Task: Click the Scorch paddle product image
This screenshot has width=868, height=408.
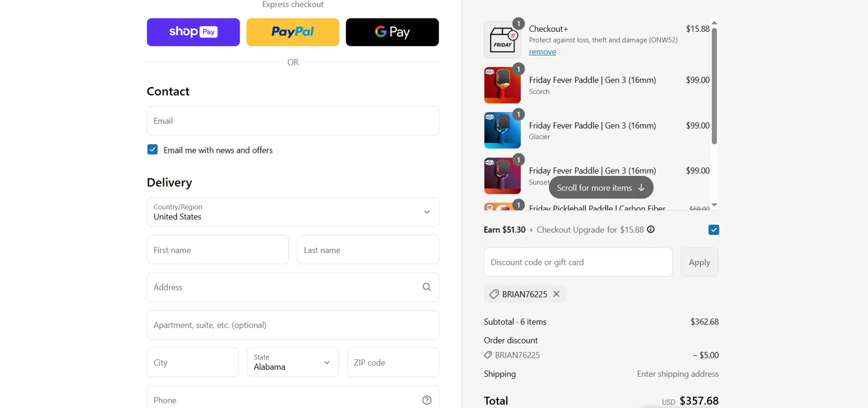Action: pyautogui.click(x=502, y=85)
